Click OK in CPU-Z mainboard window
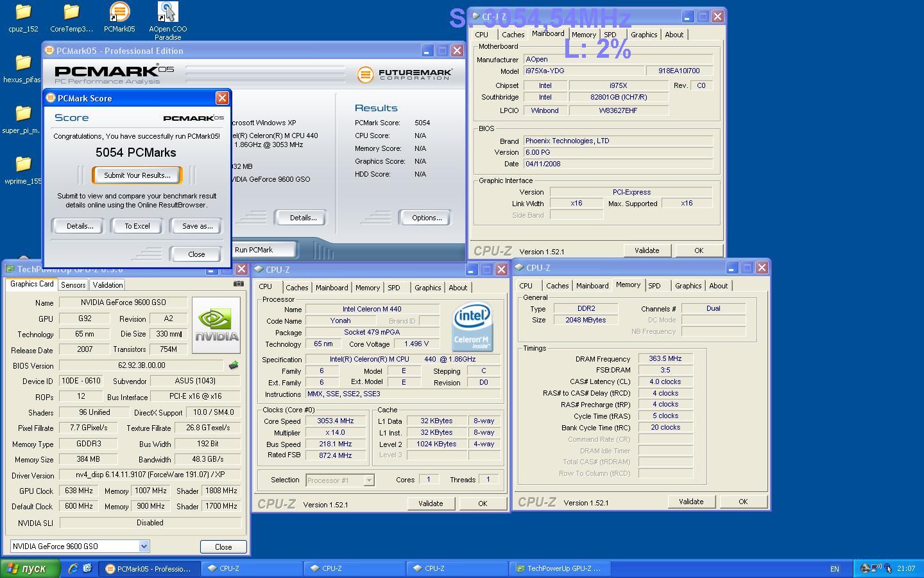 click(699, 250)
